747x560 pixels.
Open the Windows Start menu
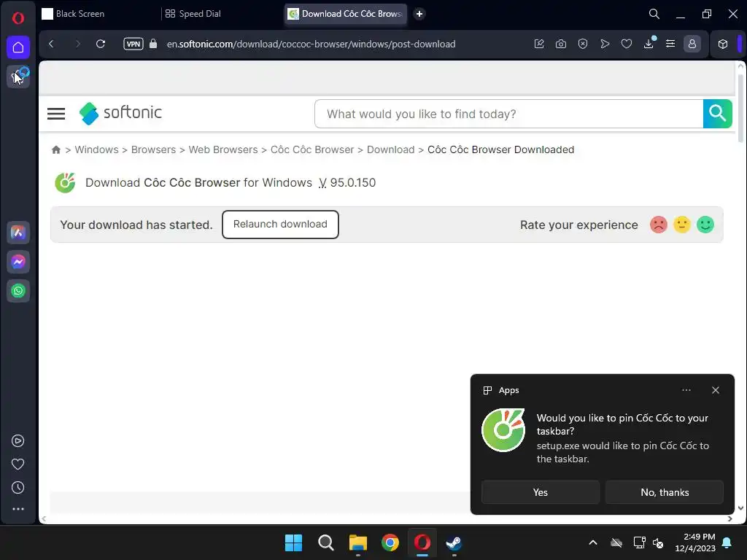point(293,542)
